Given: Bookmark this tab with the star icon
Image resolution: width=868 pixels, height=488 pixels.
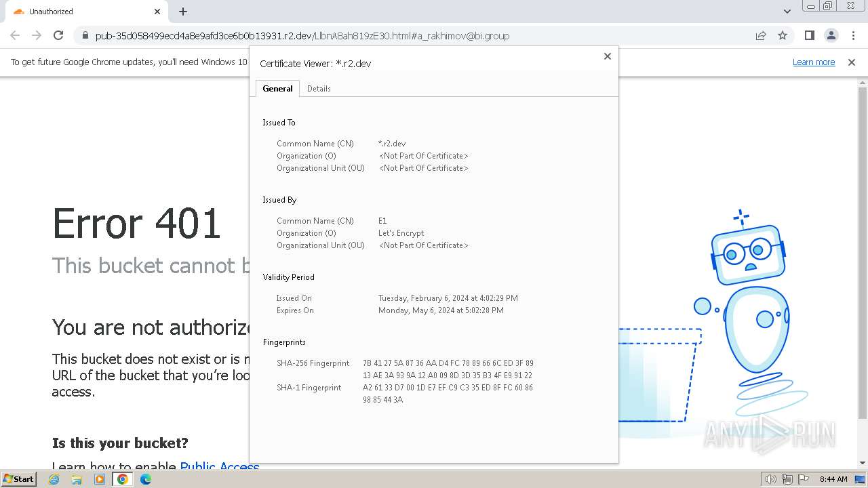Looking at the screenshot, I should pos(783,35).
